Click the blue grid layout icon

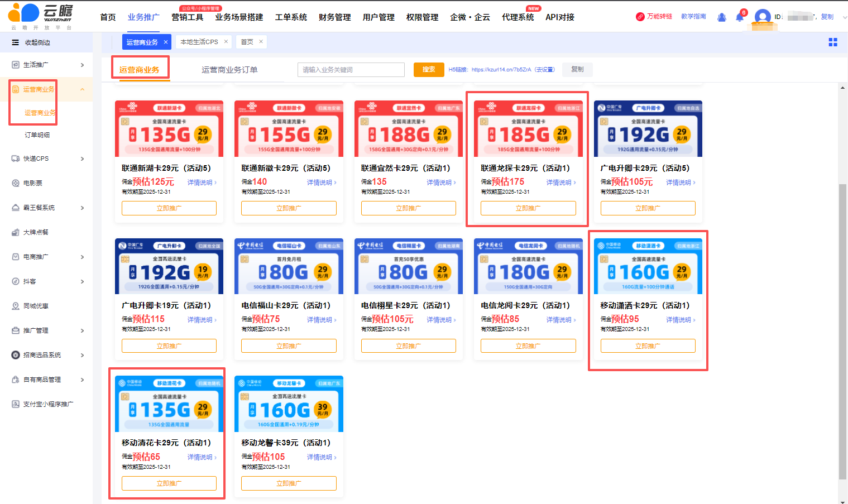[x=832, y=42]
